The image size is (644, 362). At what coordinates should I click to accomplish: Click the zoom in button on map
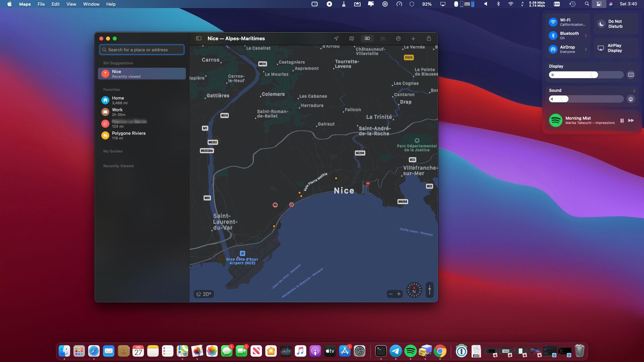(x=398, y=294)
